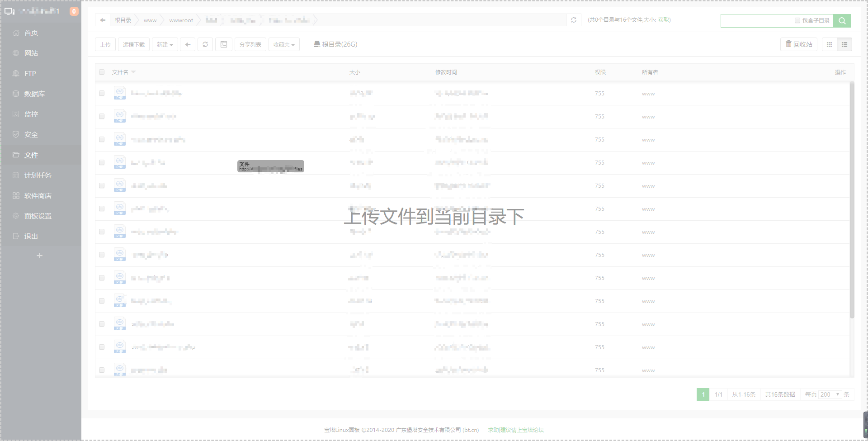Screen dimensions: 868x441
Task: Click the house icon next to 首页
Action: pos(16,33)
